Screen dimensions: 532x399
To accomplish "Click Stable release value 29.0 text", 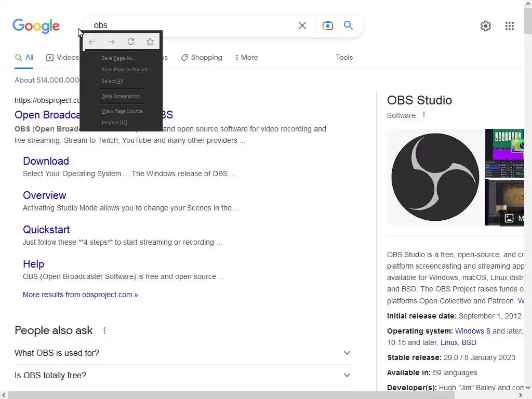I will [480, 357].
